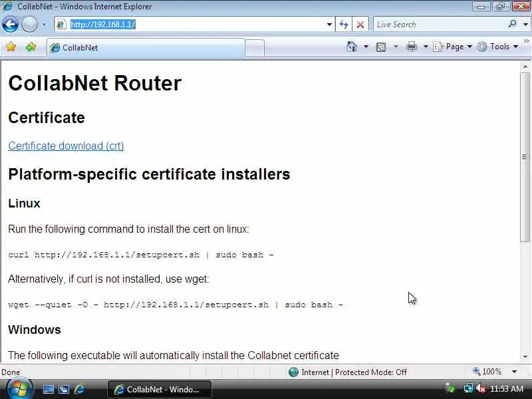Select the CollabNet taskbar button
The image size is (532, 399).
160,390
